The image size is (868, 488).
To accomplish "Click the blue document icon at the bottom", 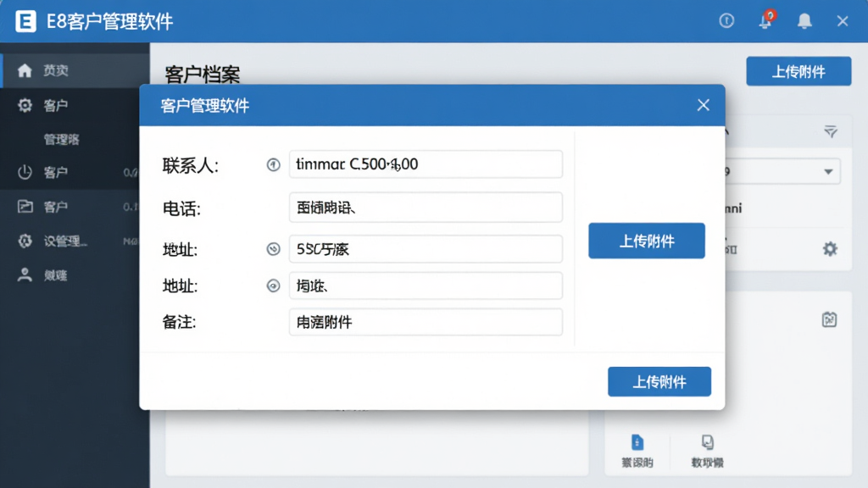I will coord(637,442).
